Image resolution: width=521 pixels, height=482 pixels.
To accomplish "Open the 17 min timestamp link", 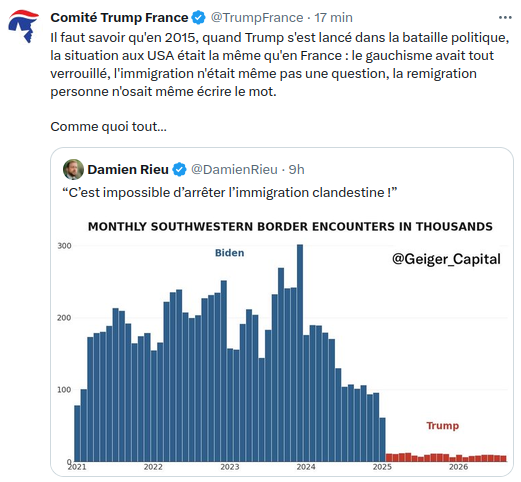I will (333, 18).
